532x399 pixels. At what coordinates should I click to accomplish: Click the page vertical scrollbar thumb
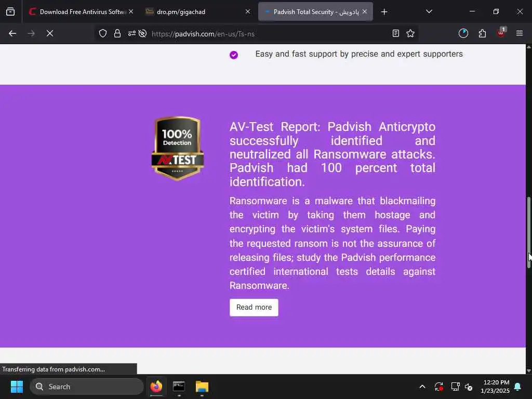528,232
